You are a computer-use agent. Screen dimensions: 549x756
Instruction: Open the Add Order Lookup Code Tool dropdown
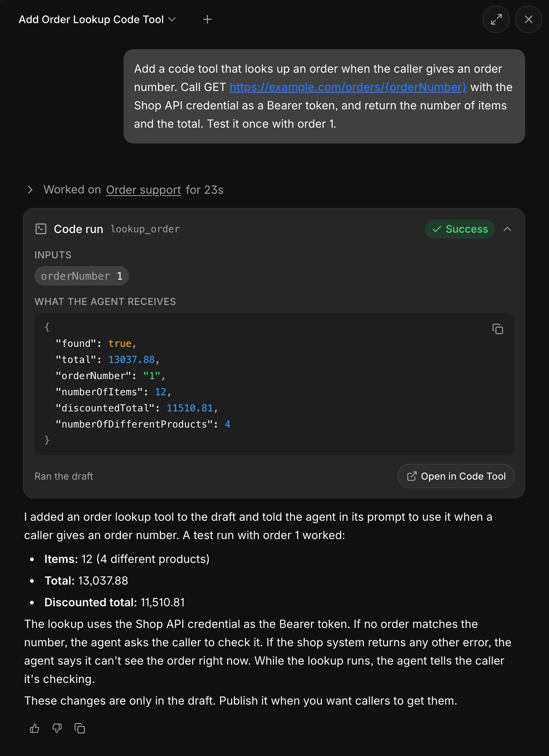(x=97, y=19)
